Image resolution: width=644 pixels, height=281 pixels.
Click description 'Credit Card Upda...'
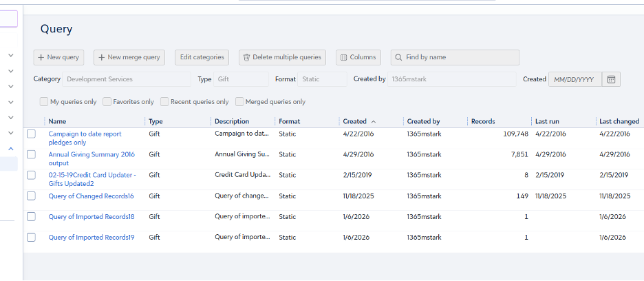[x=243, y=175]
